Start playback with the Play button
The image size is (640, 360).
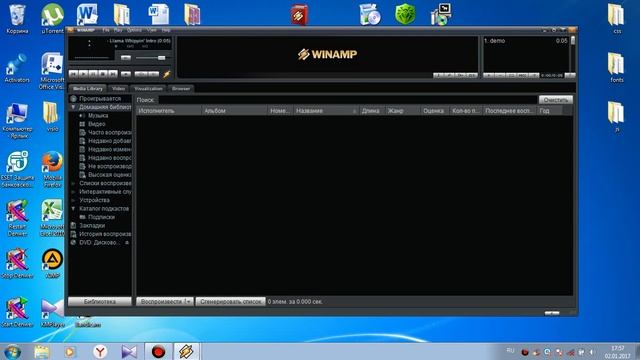tap(83, 74)
